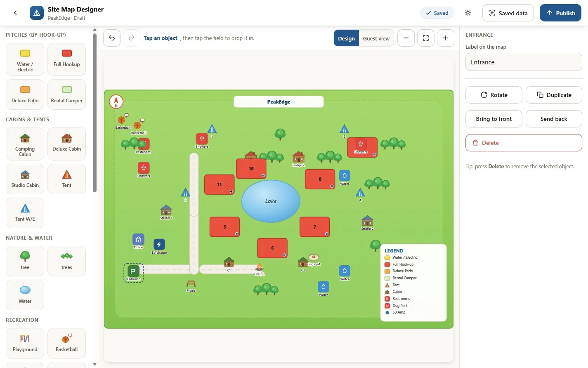Select the Gaga pit on map
This screenshot has width=588, height=368.
click(x=314, y=259)
